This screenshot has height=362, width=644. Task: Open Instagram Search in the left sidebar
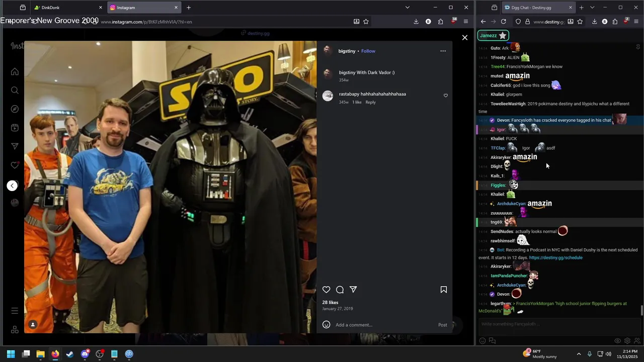point(15,90)
